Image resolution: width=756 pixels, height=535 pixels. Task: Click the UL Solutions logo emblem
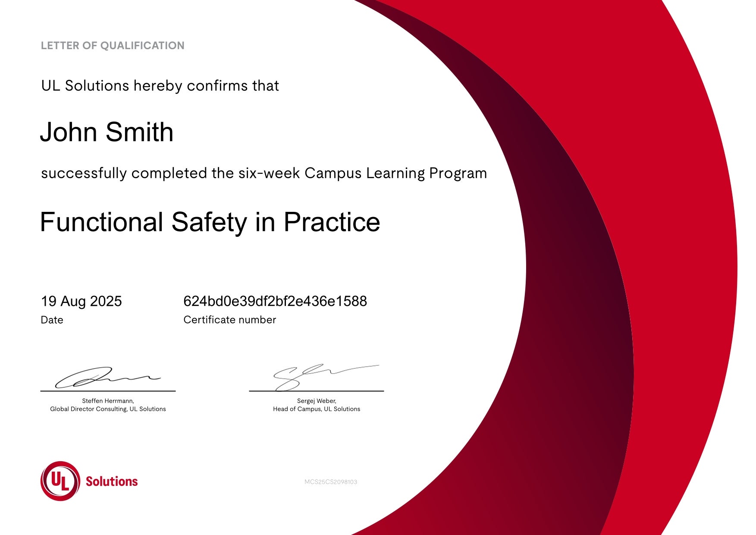click(60, 481)
